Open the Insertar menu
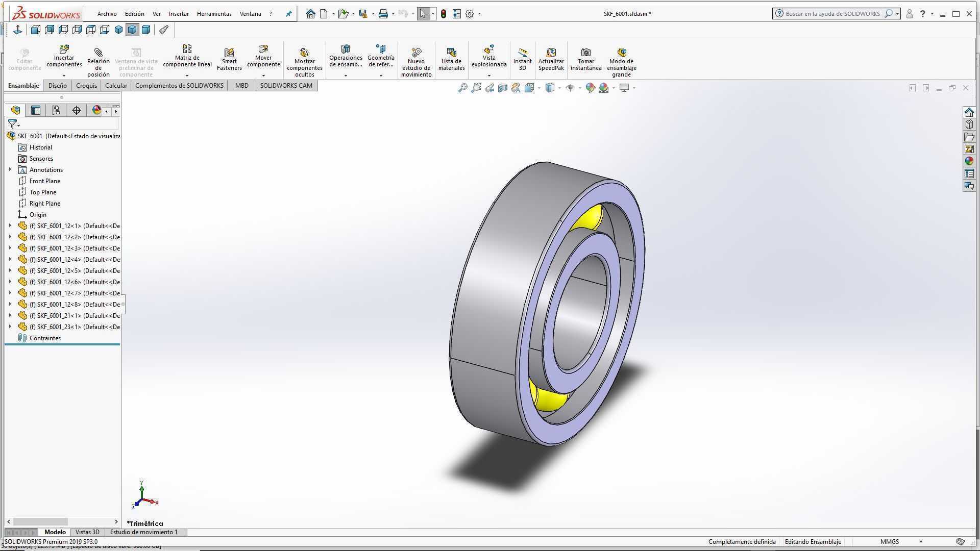This screenshot has height=551, width=980. [179, 14]
